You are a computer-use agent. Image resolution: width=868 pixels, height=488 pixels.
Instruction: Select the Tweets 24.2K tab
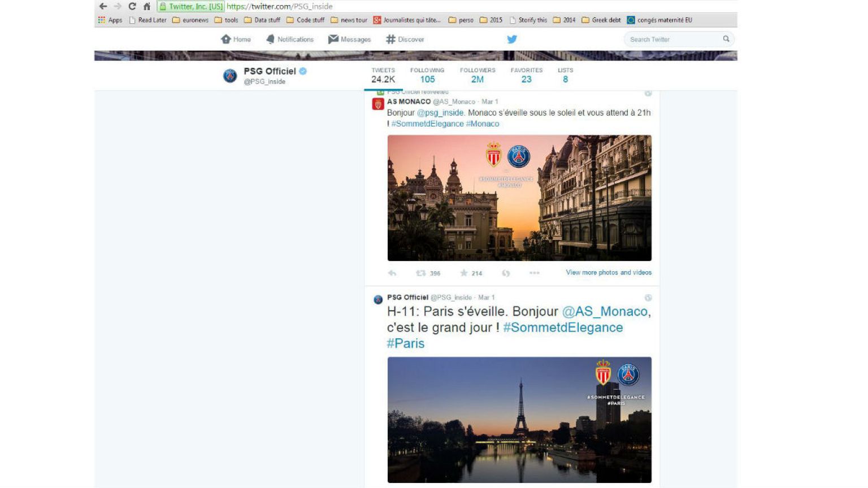coord(383,75)
